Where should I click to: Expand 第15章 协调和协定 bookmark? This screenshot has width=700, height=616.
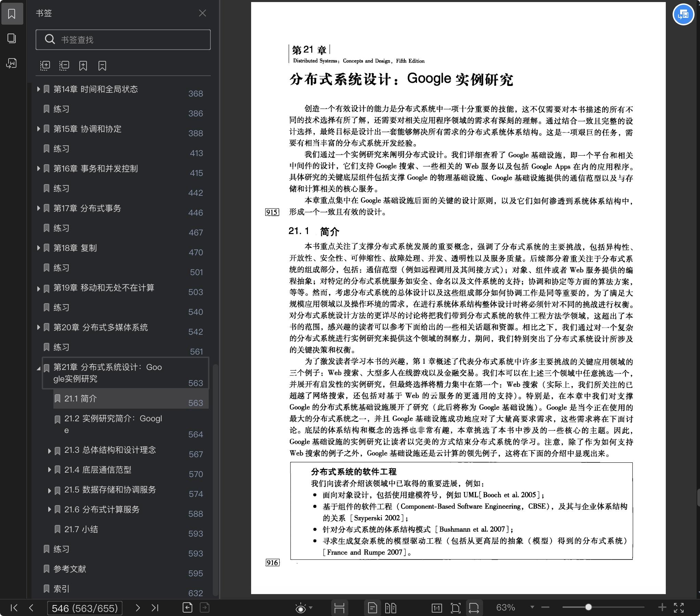(38, 129)
